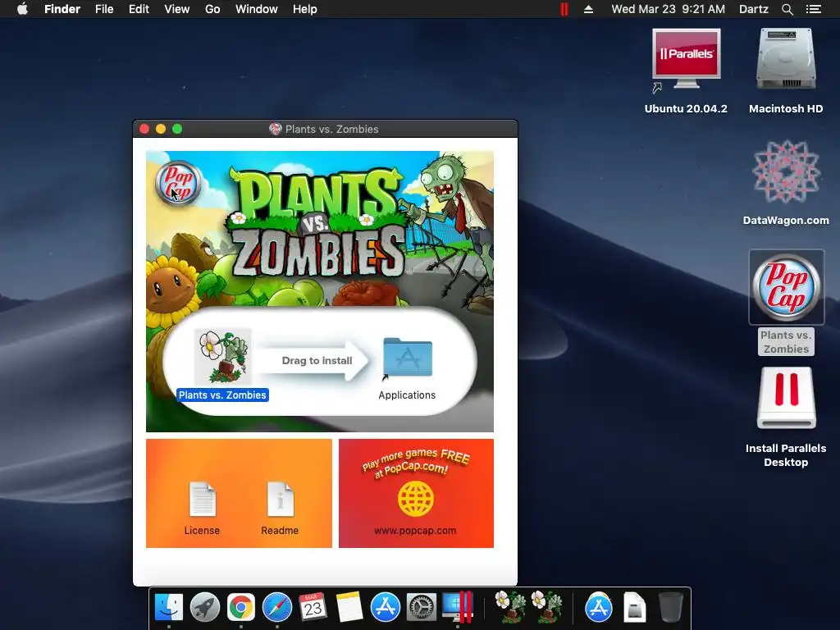Open the Readme file icon
The width and height of the screenshot is (840, 630).
click(x=281, y=500)
